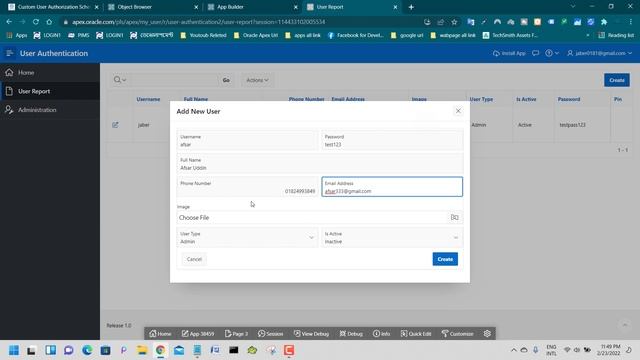The height and width of the screenshot is (360, 640).
Task: Click the scroll-to-top arrow in footer
Action: coord(624,325)
